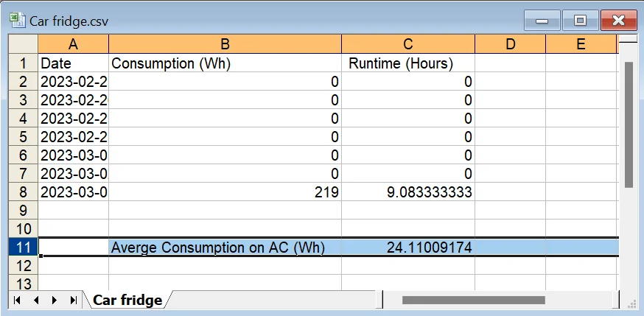Click the date cell in row 2
Image resolution: width=644 pixels, height=316 pixels.
(73, 82)
